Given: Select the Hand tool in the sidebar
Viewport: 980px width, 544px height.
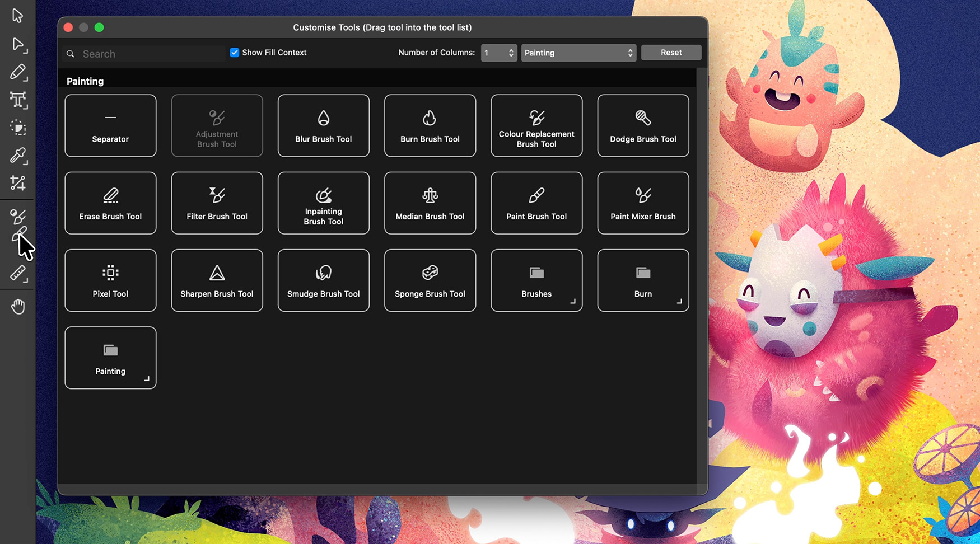Looking at the screenshot, I should (x=17, y=306).
